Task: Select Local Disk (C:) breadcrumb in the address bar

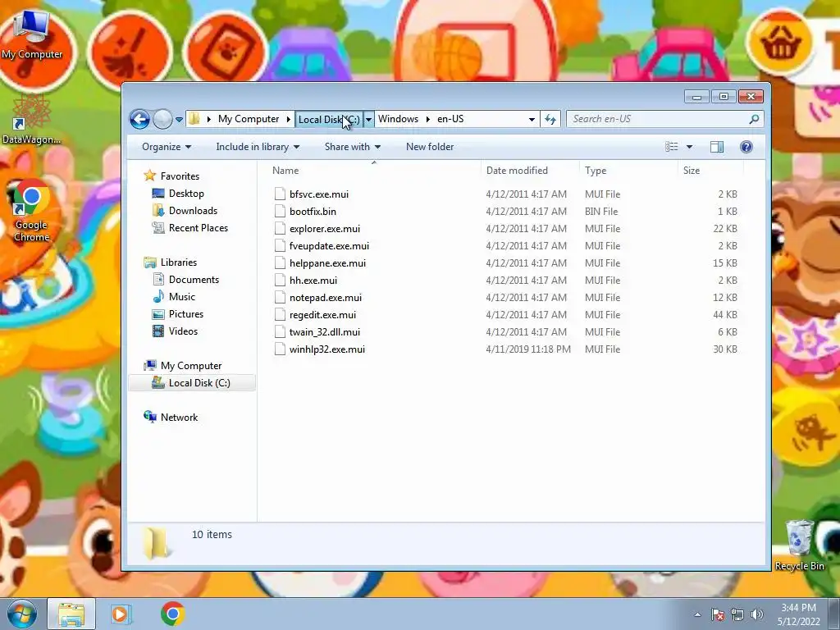Action: click(329, 119)
